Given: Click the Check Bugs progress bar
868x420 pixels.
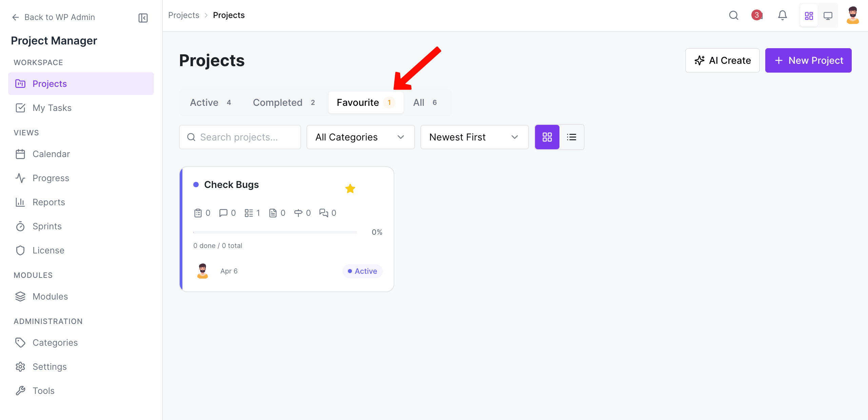Looking at the screenshot, I should (275, 232).
